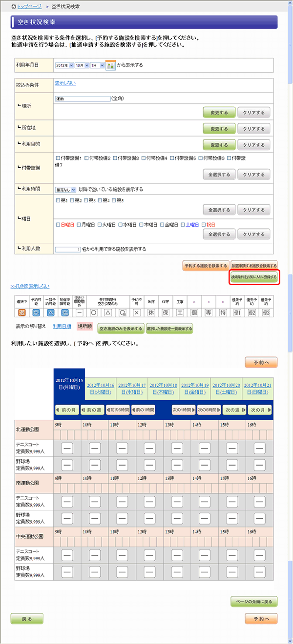Click the 保 (保守) legend icon
Image resolution: width=293 pixels, height=644 pixels.
165,312
